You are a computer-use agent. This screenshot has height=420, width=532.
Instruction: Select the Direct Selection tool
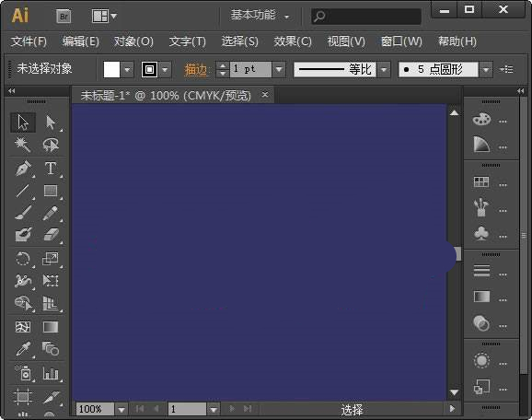pyautogui.click(x=51, y=122)
